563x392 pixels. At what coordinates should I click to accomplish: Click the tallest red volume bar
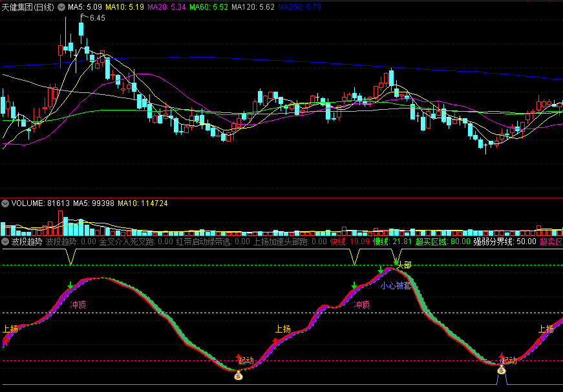pos(60,223)
